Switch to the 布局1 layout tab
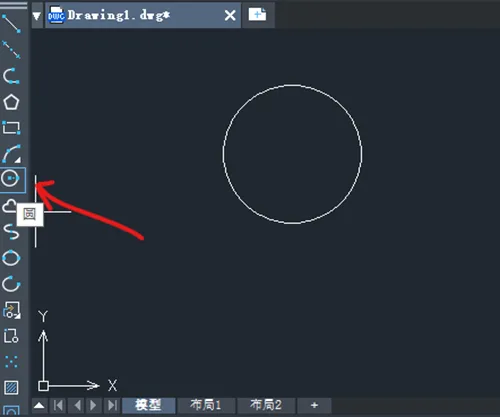This screenshot has width=500, height=417. tap(206, 405)
